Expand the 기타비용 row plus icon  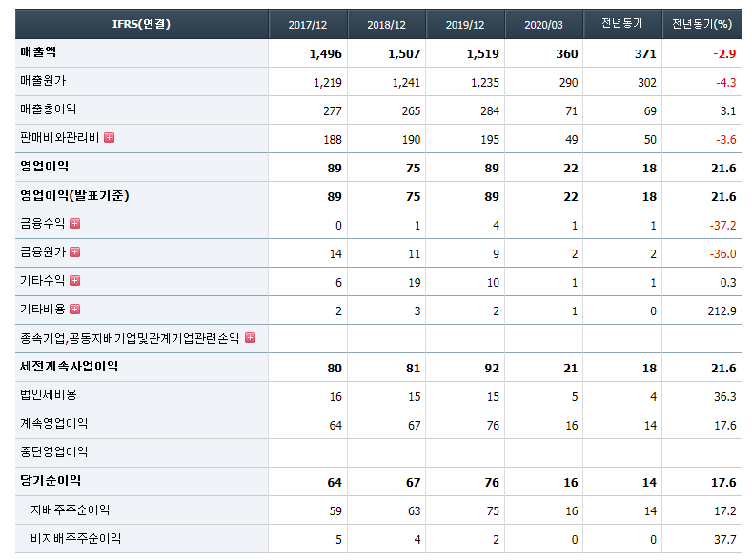pyautogui.click(x=74, y=310)
